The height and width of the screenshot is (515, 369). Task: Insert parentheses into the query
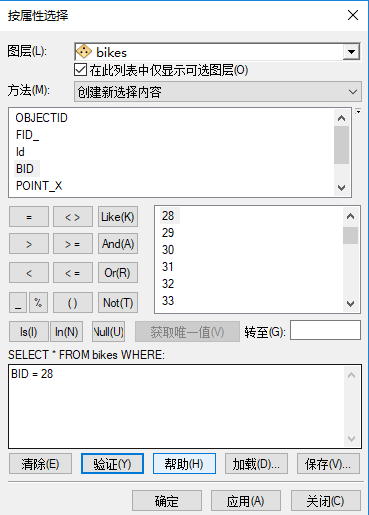click(x=73, y=303)
